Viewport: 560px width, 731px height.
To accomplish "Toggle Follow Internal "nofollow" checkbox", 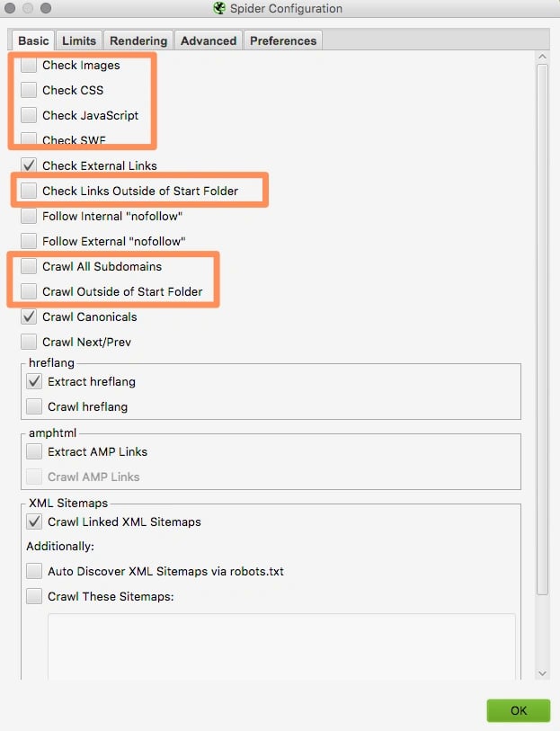I will [29, 216].
